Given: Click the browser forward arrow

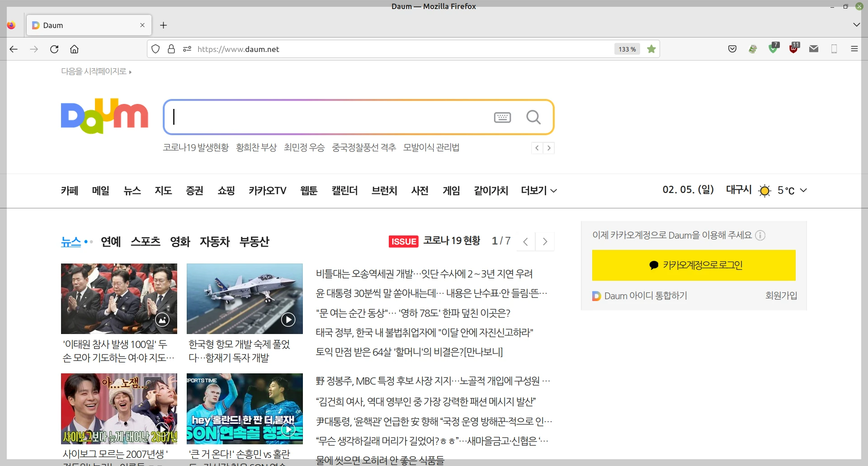Looking at the screenshot, I should (x=34, y=49).
